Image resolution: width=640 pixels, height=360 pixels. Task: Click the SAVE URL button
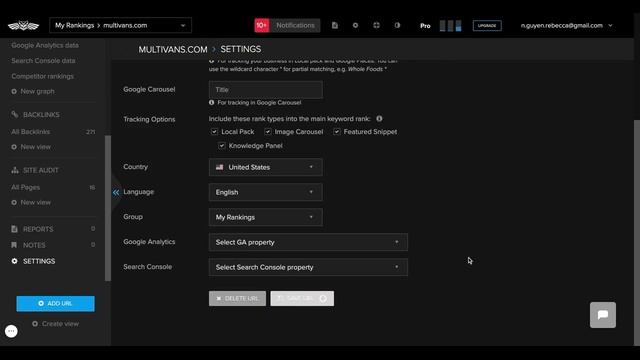(302, 298)
